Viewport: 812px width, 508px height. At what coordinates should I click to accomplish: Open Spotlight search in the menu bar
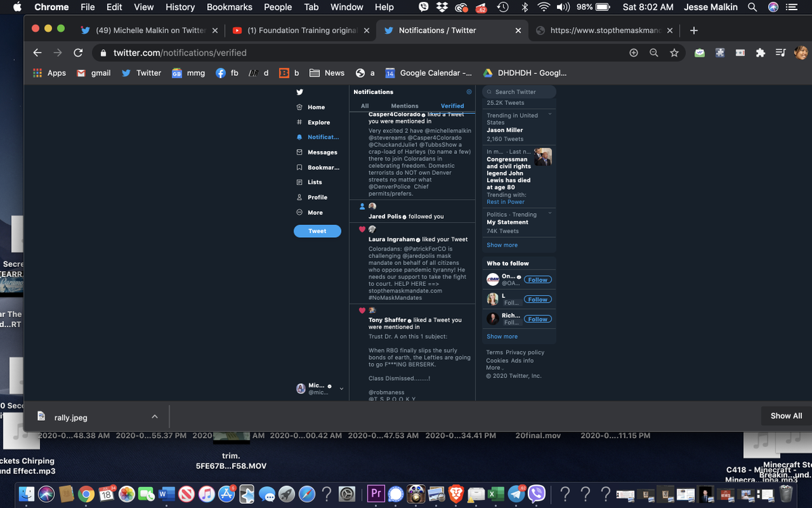[x=752, y=7]
